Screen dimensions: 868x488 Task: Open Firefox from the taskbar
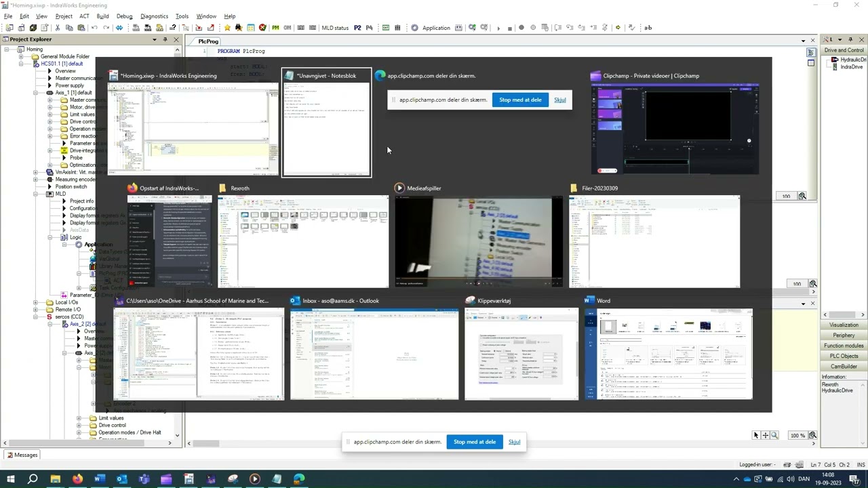click(x=77, y=479)
